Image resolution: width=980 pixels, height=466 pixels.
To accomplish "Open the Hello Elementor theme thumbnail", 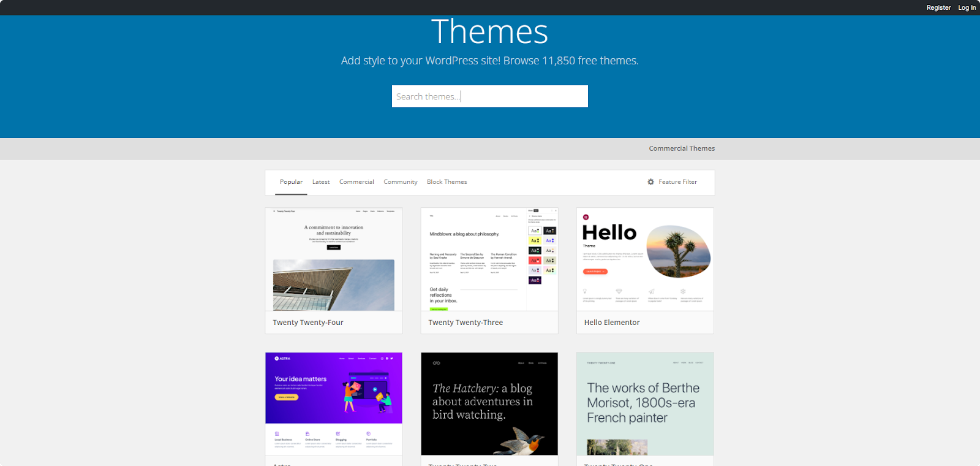I will tap(645, 259).
